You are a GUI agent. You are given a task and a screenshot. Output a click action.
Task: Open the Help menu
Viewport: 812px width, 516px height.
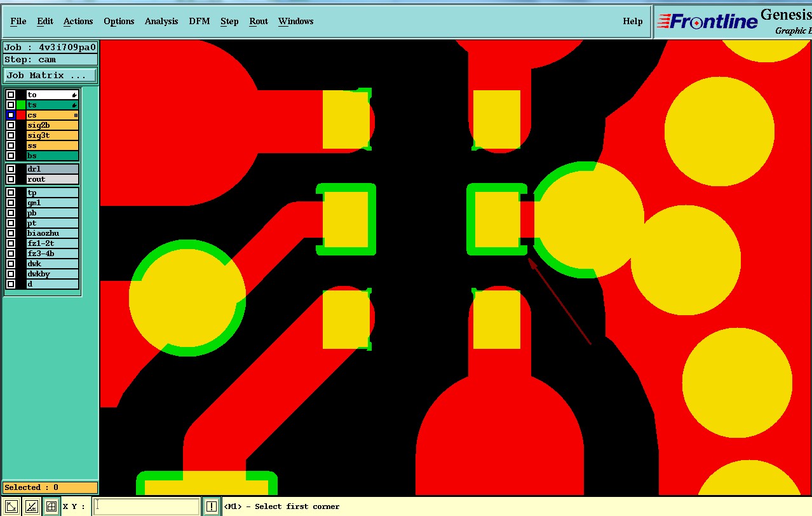tap(633, 21)
